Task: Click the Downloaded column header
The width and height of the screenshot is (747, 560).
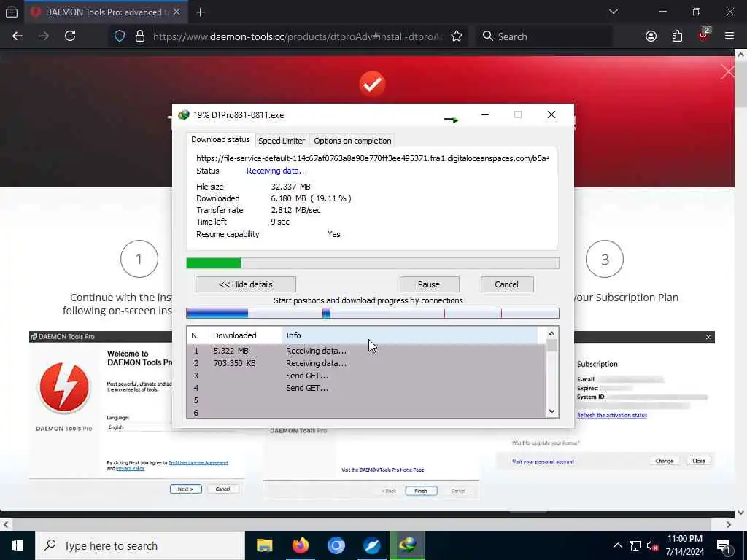Action: click(245, 335)
